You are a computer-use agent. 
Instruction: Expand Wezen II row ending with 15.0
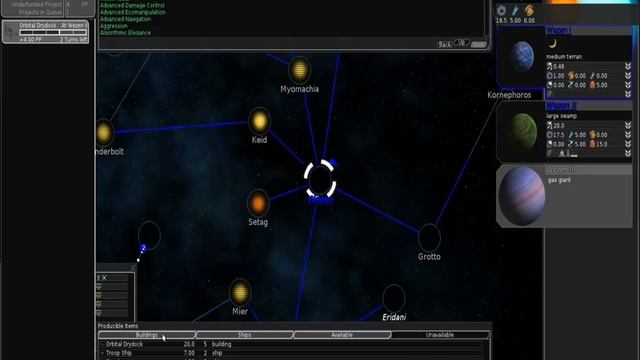tap(628, 144)
